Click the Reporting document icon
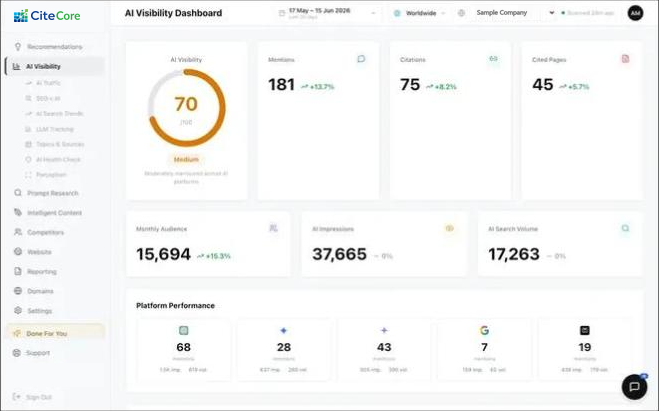This screenshot has width=659, height=411. pos(18,271)
